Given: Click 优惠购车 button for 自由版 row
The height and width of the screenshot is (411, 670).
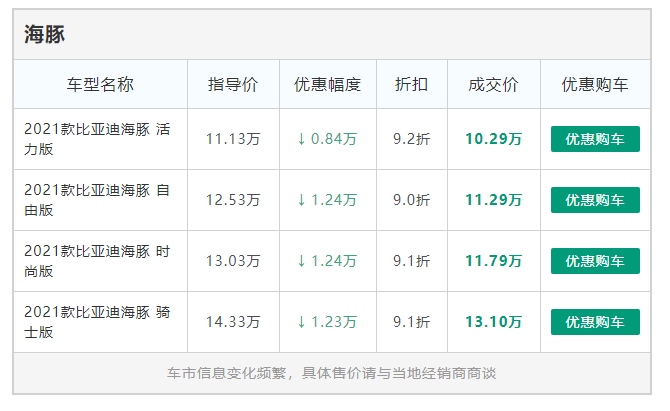Looking at the screenshot, I should [x=595, y=200].
